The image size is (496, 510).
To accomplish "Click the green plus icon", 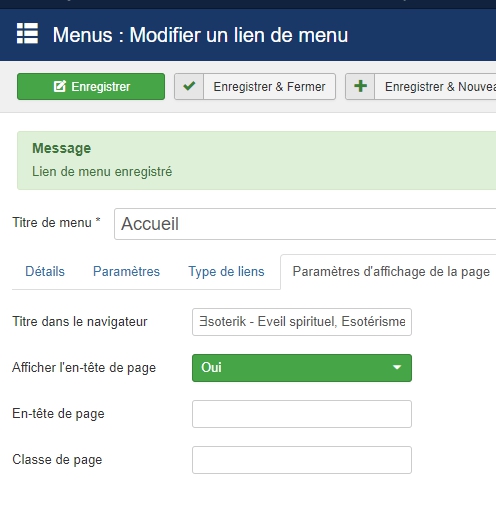I will point(360,86).
